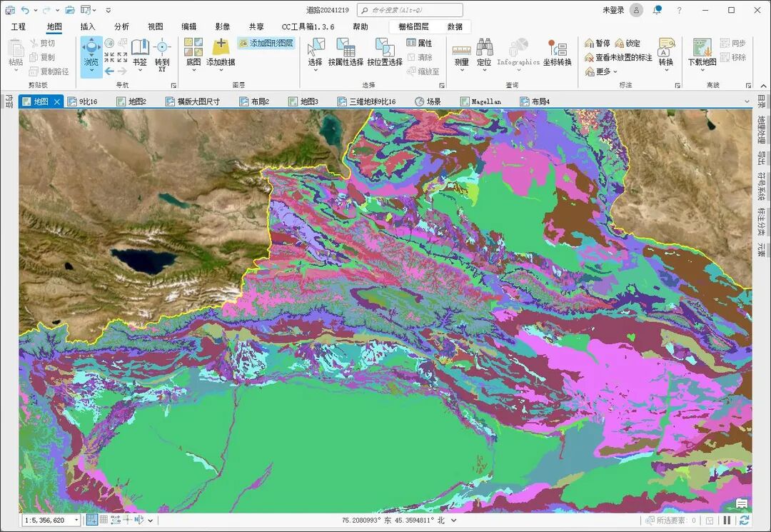This screenshot has width=771, height=532.
Task: Click the open project folder icon
Action: (x=70, y=10)
